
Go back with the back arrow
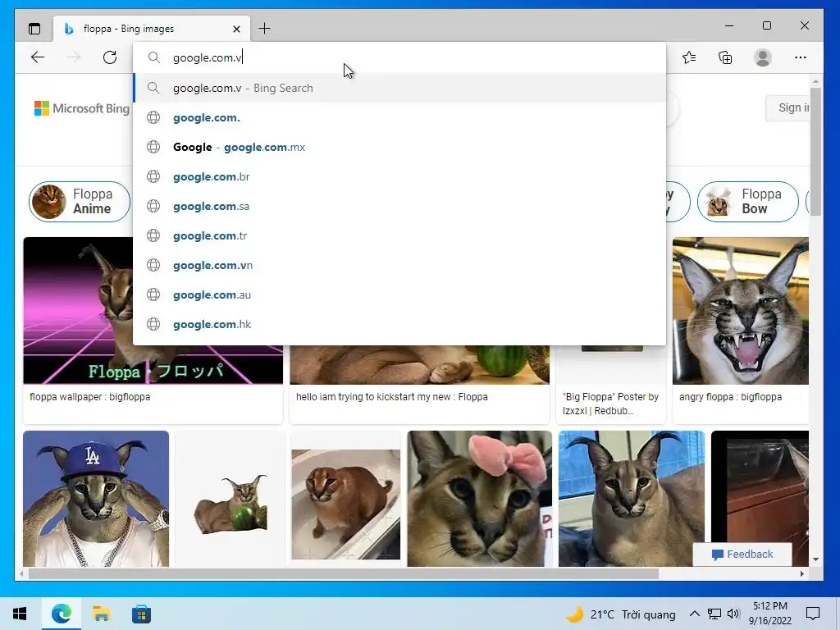[38, 57]
